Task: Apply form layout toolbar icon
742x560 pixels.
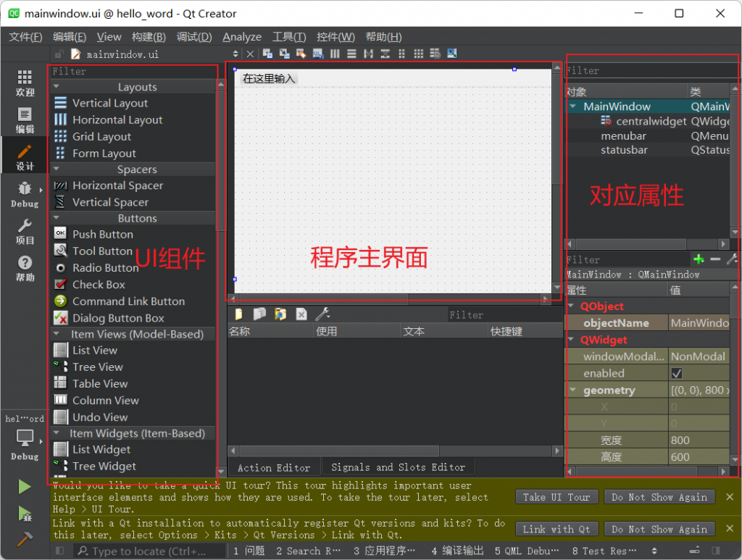Action: coord(401,54)
